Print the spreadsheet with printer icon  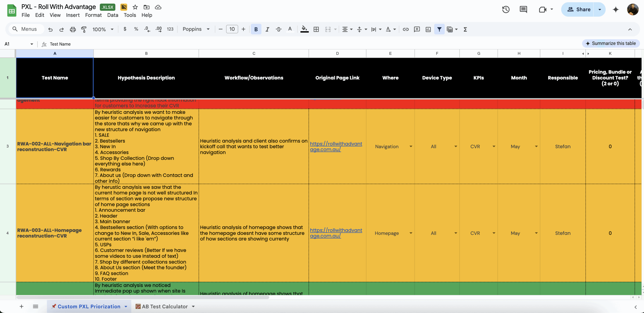[73, 29]
